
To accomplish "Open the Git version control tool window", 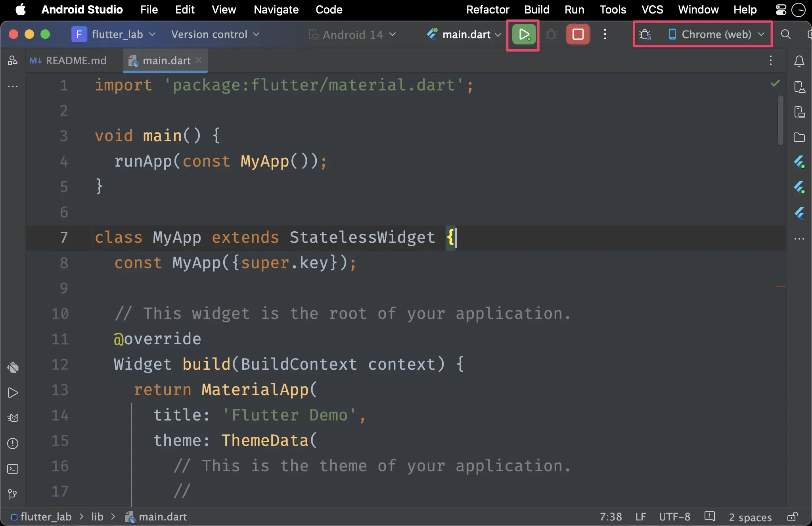I will (x=13, y=494).
